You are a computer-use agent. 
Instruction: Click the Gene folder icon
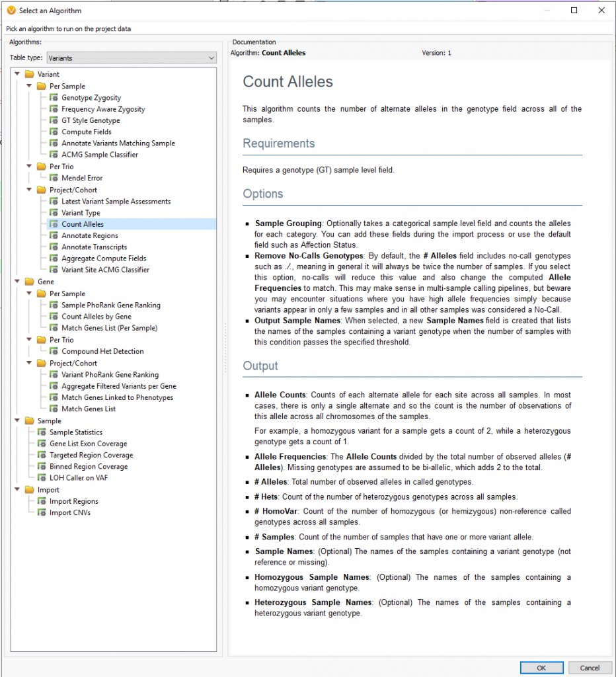29,282
